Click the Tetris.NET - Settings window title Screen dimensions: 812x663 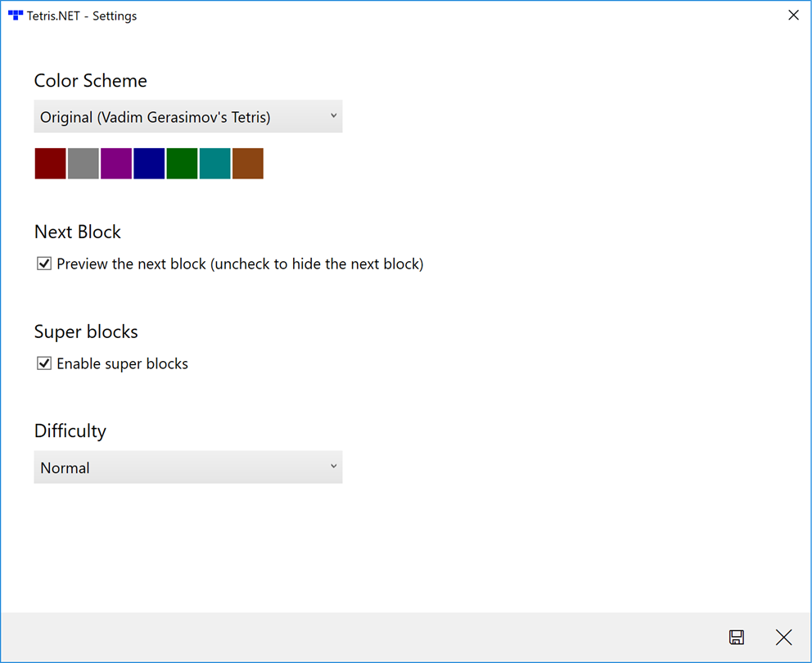[x=82, y=16]
